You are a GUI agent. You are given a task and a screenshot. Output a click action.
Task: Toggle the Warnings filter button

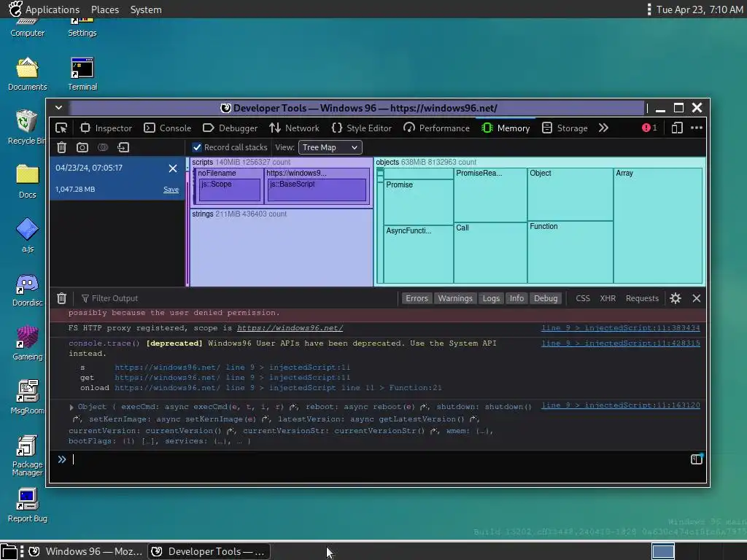[x=455, y=298]
